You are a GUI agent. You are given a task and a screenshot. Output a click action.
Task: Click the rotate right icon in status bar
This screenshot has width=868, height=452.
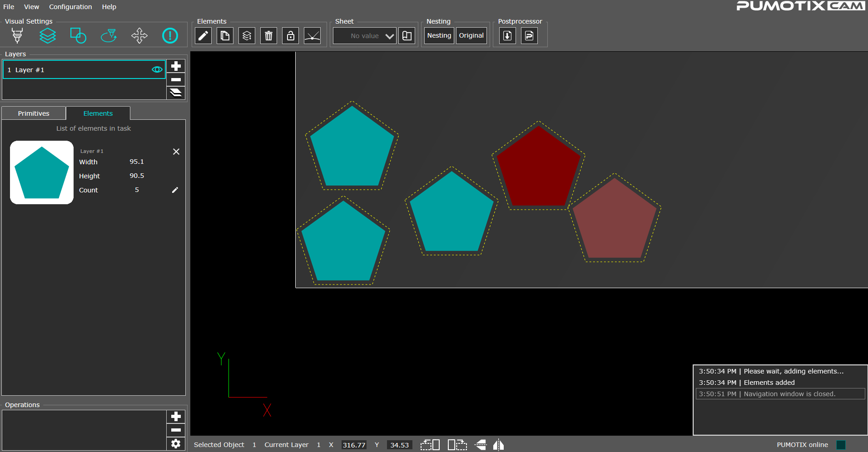[x=457, y=445]
